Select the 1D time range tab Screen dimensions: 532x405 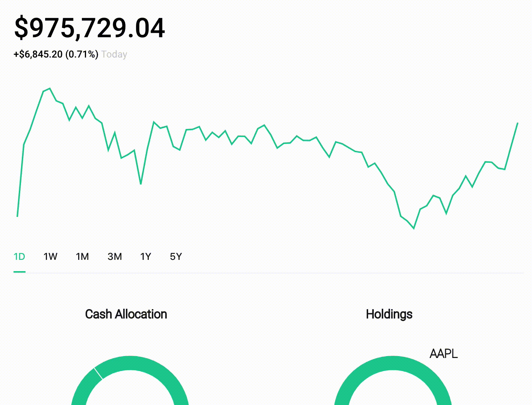tap(19, 257)
